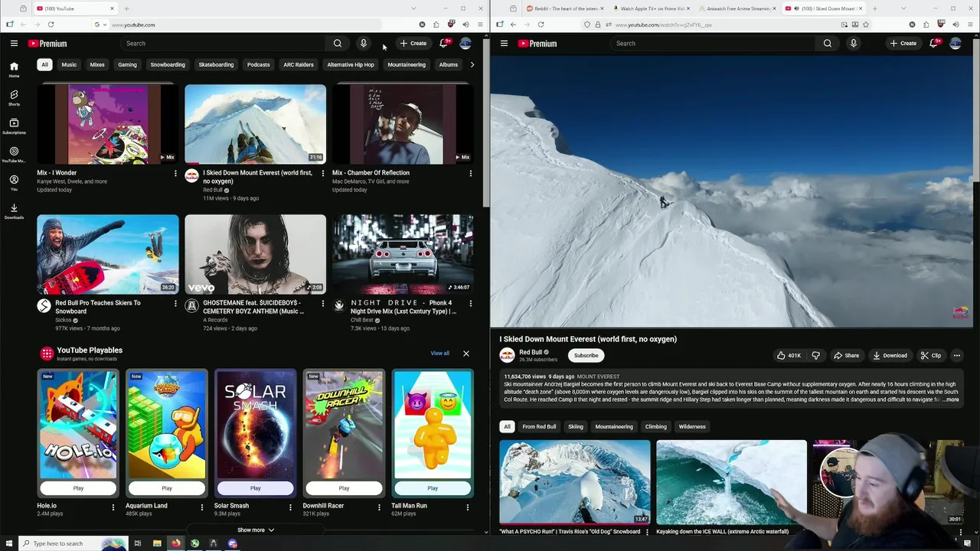Play the Downhill Racer game

point(344,488)
